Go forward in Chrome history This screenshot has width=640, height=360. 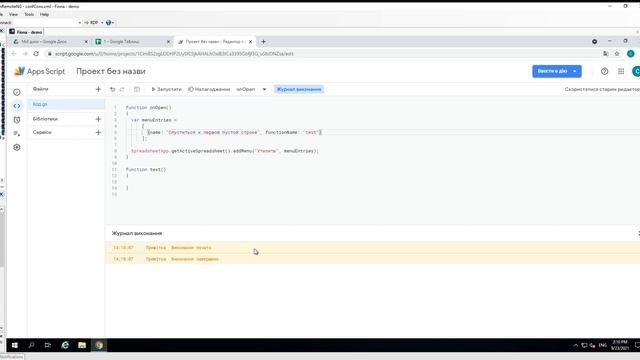coord(25,53)
